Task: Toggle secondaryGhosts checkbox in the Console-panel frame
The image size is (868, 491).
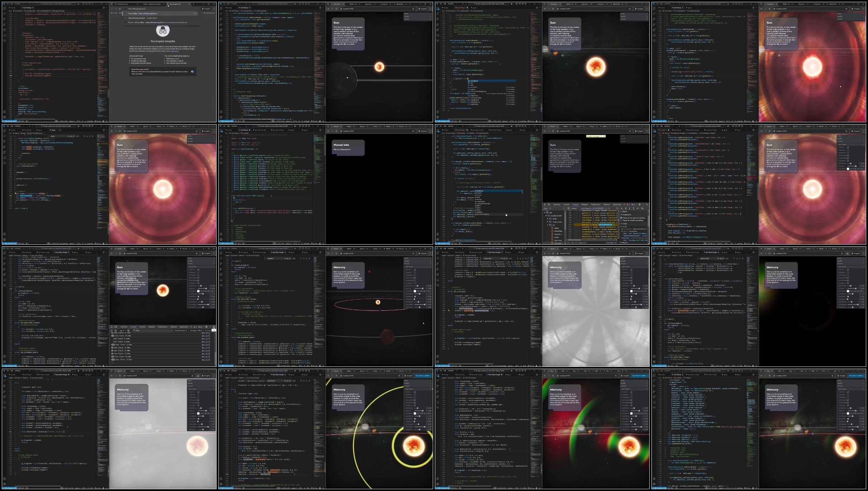Action: (198, 280)
